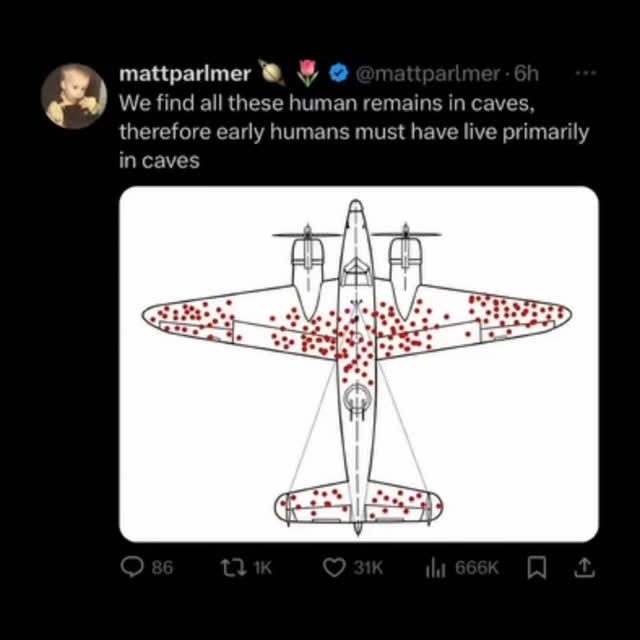Image resolution: width=640 pixels, height=640 pixels.
Task: Expand the bomber plane diagram image
Action: (x=358, y=363)
